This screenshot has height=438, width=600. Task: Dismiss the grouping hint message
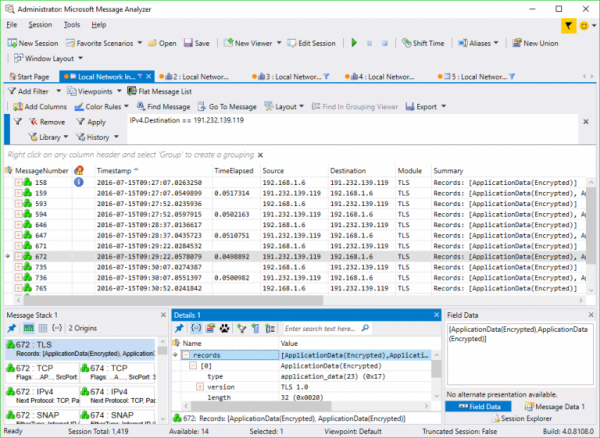261,155
